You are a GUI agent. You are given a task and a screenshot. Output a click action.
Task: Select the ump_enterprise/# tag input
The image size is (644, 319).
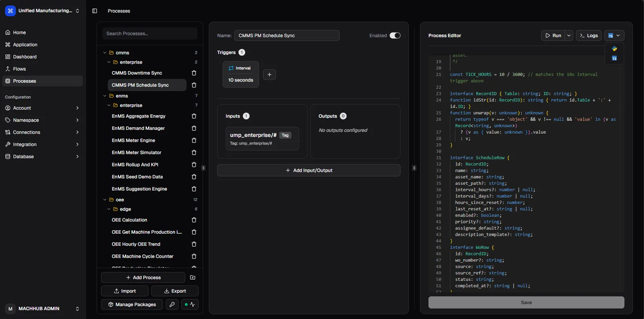coord(262,139)
